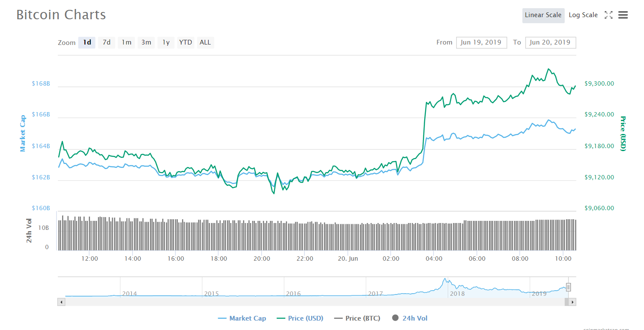Click the vertical Price (USD) axis title
The image size is (644, 330).
(x=623, y=134)
